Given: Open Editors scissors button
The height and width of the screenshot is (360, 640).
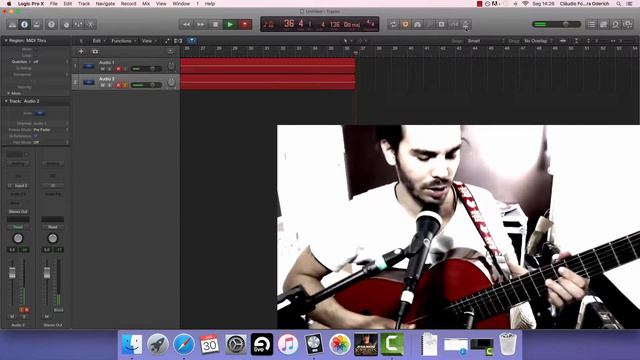Looking at the screenshot, I should [91, 24].
